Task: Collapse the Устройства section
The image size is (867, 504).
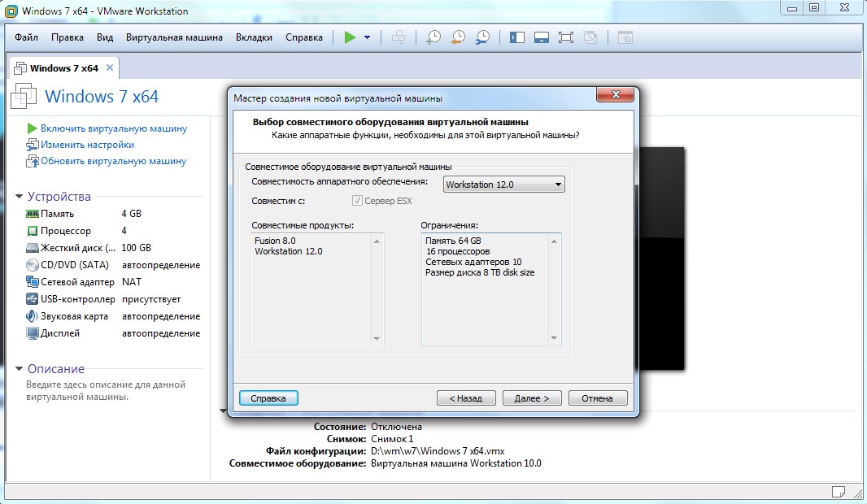Action: (x=20, y=196)
